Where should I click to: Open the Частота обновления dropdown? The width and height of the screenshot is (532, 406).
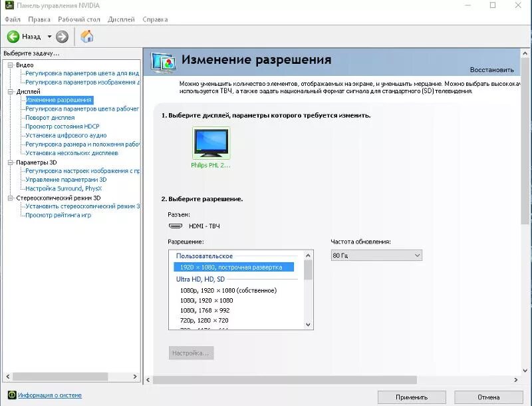pyautogui.click(x=376, y=256)
